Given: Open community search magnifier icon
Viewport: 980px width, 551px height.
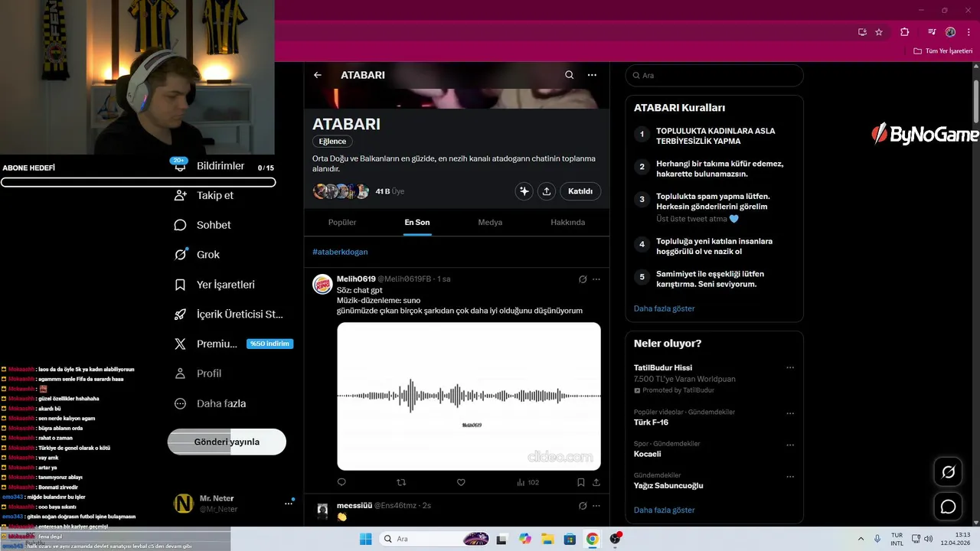Looking at the screenshot, I should click(x=569, y=75).
